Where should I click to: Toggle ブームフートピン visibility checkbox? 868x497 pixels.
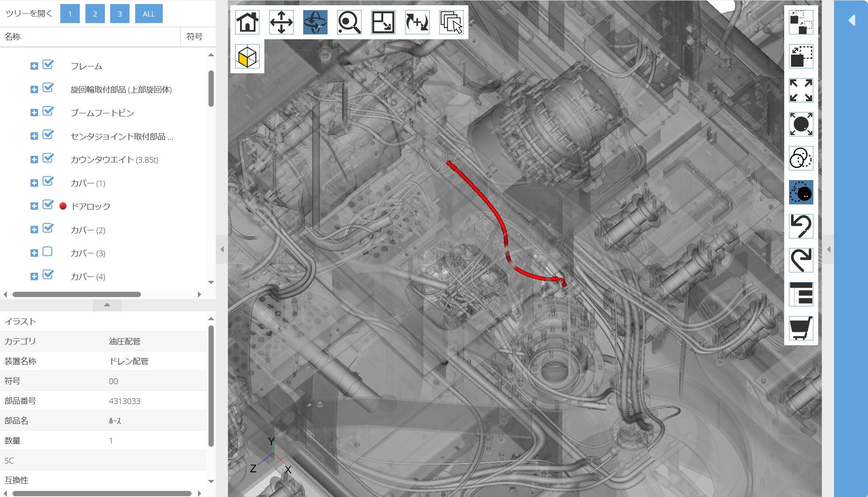pos(48,111)
